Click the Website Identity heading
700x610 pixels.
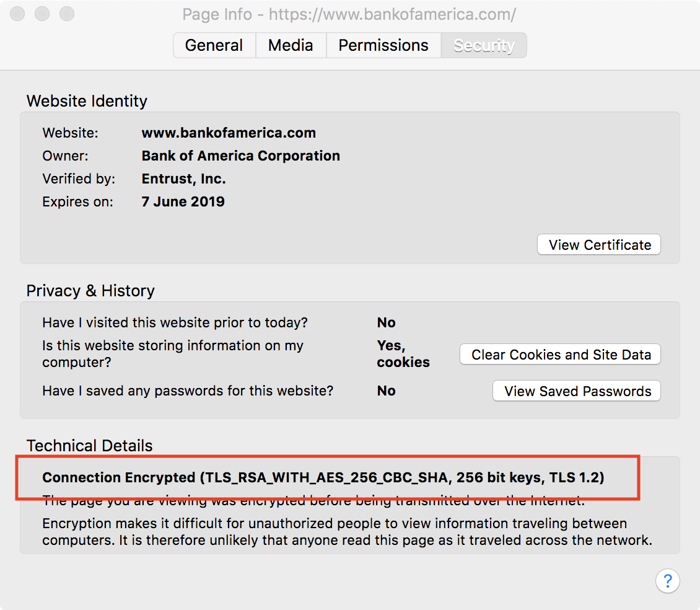[87, 101]
